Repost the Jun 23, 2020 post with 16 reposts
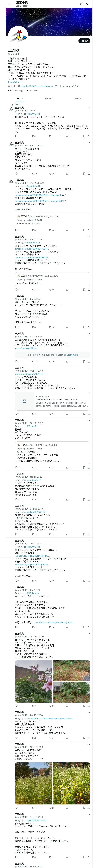This screenshot has height=868, width=98. [34, 174]
